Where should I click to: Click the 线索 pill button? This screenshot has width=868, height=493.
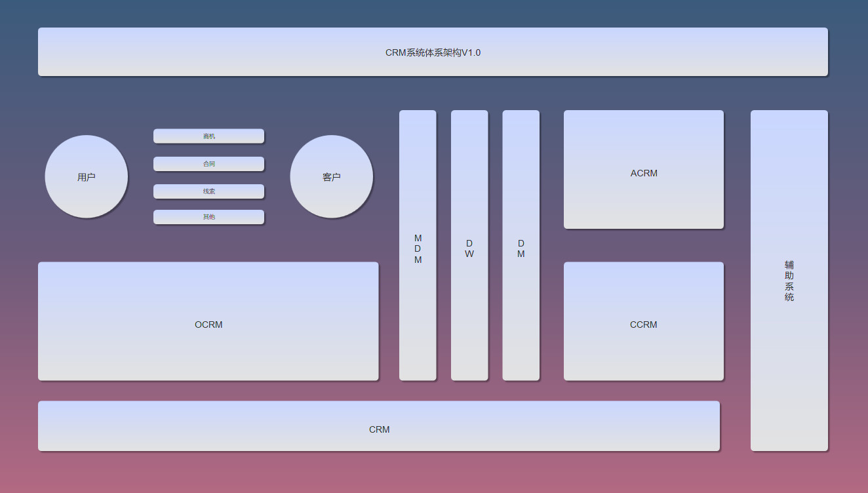208,191
